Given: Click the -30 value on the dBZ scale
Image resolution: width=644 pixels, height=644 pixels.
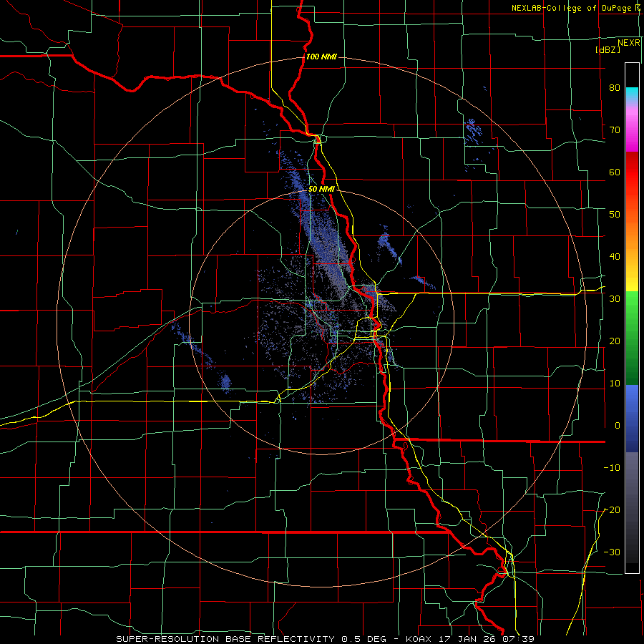Looking at the screenshot, I should pos(612,552).
